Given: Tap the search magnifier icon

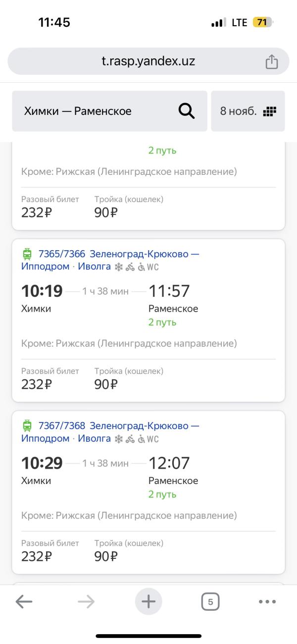Looking at the screenshot, I should click(186, 111).
